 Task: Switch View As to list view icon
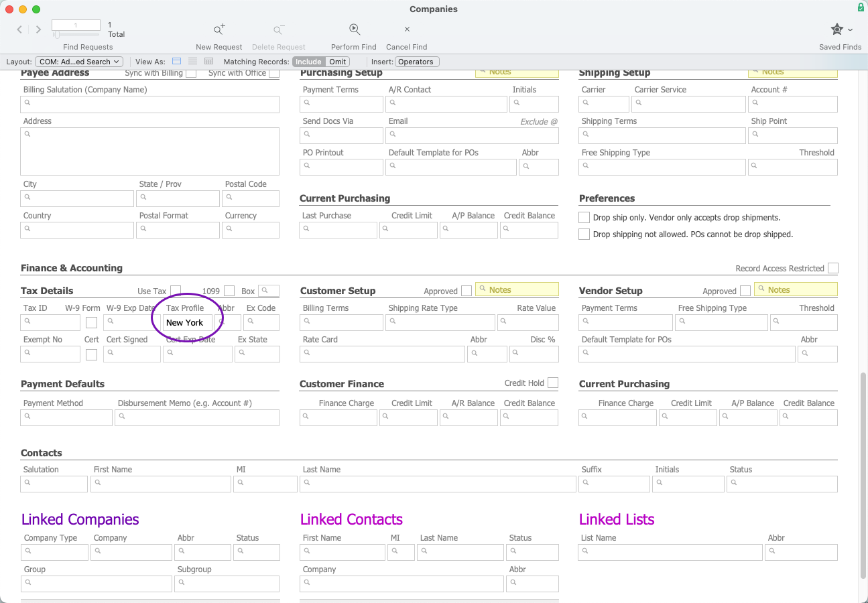(x=192, y=62)
